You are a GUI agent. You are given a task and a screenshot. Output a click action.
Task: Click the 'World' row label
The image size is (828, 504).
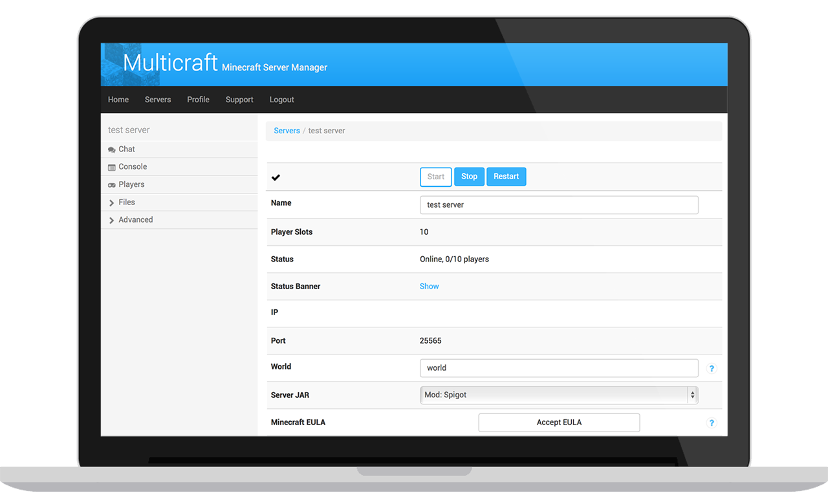point(281,367)
